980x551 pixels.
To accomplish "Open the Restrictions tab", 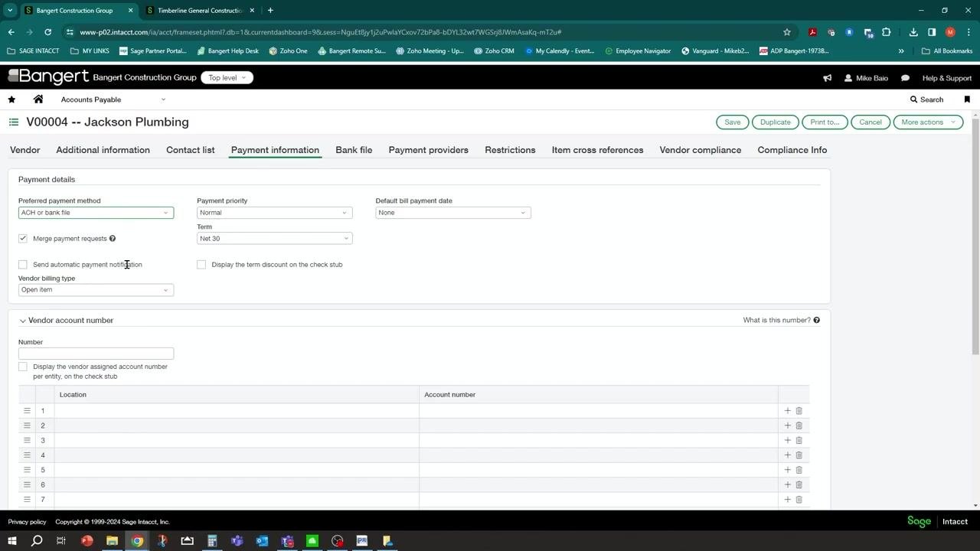I will pos(510,150).
